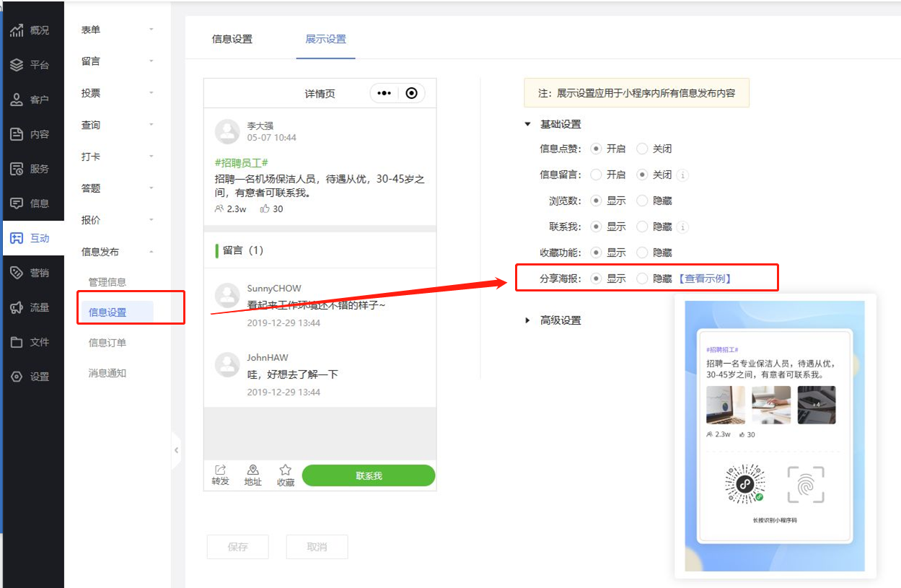Click the 平台 layers icon in sidebar
901x588 pixels.
click(17, 65)
